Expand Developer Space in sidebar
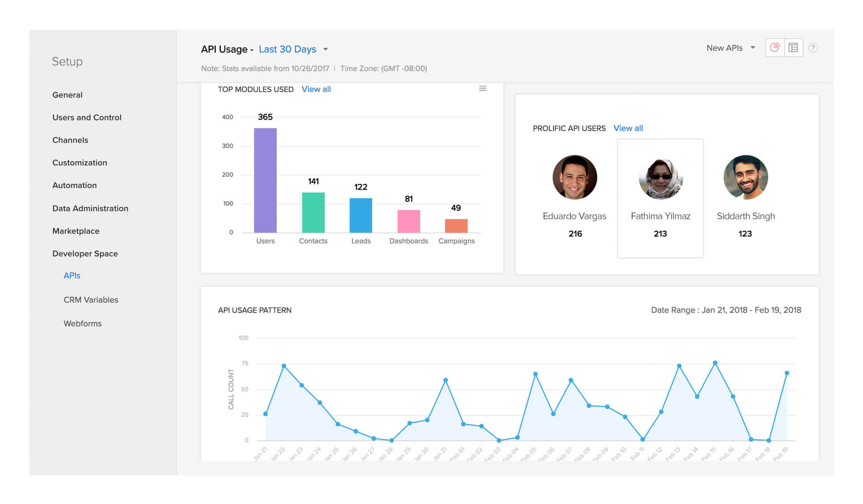Screen dimensions: 863x504 [x=85, y=254]
